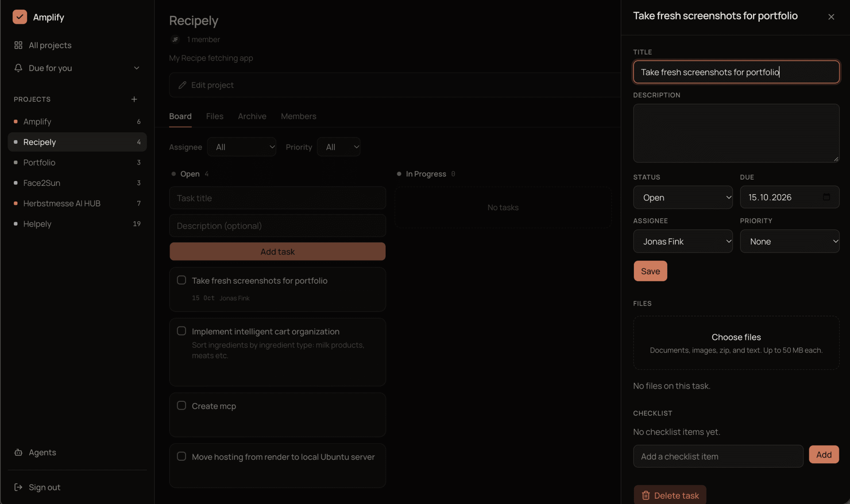Click the Amplify logo checkmark icon
This screenshot has height=504, width=850.
(19, 17)
